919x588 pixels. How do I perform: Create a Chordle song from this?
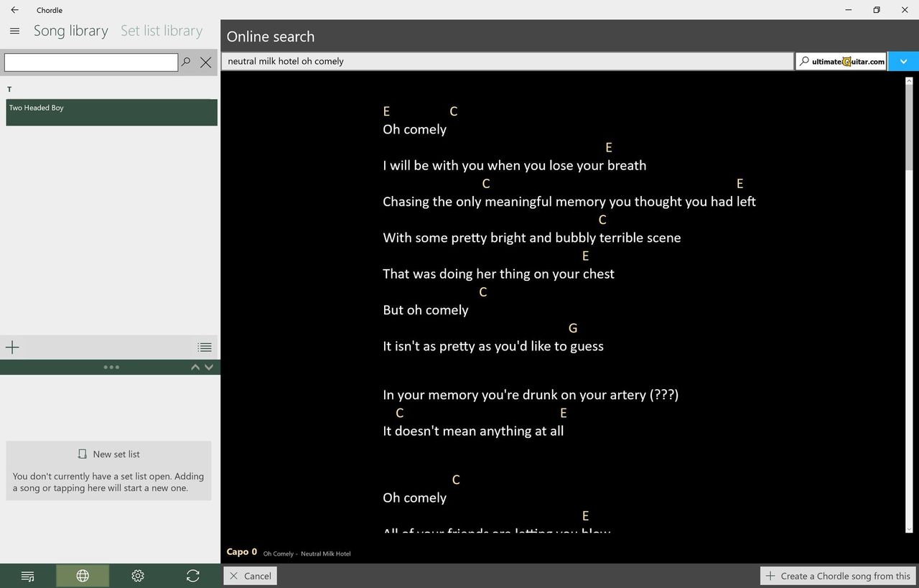838,576
